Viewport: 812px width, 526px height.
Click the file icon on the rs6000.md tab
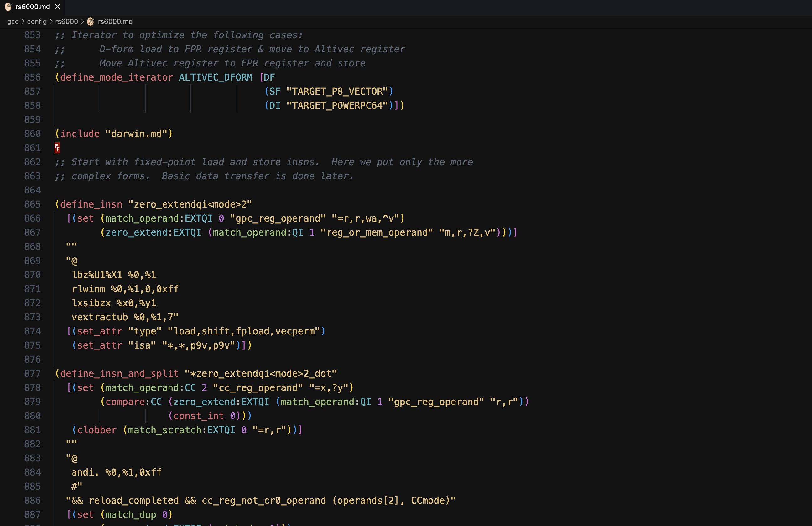(8, 7)
